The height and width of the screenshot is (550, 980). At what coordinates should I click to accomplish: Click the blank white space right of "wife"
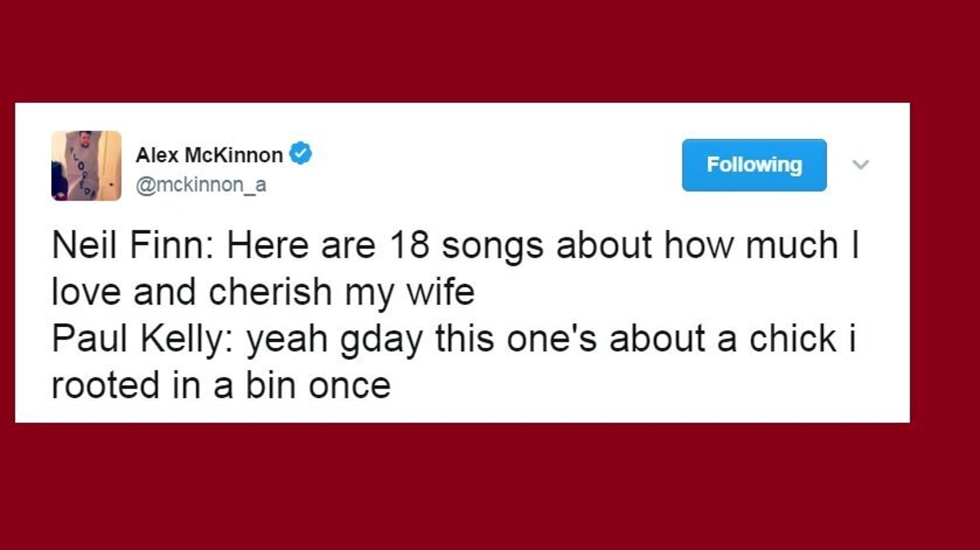point(689,292)
